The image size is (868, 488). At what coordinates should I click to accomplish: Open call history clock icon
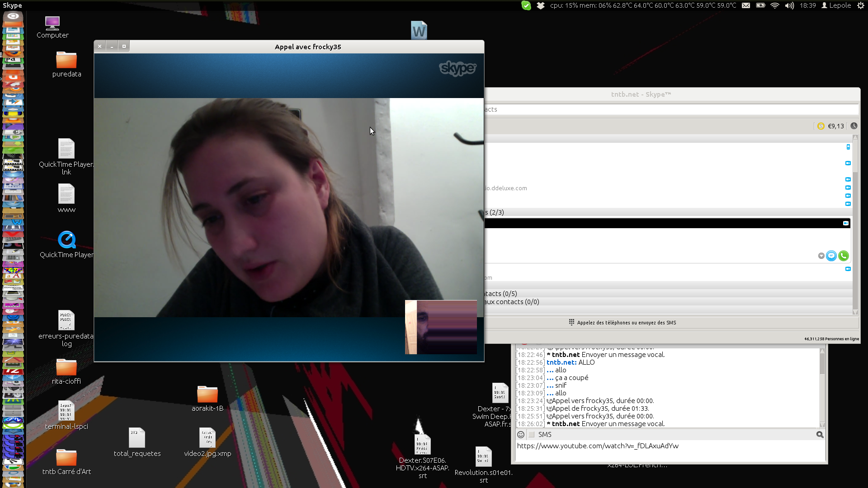(x=854, y=126)
